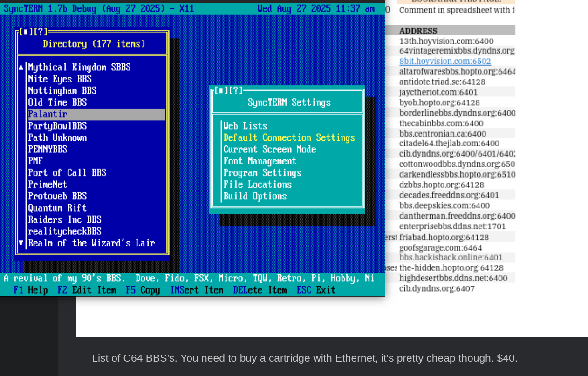The width and height of the screenshot is (588, 376).
Task: Click the Directory list scroll-down arrow
Action: click(21, 243)
